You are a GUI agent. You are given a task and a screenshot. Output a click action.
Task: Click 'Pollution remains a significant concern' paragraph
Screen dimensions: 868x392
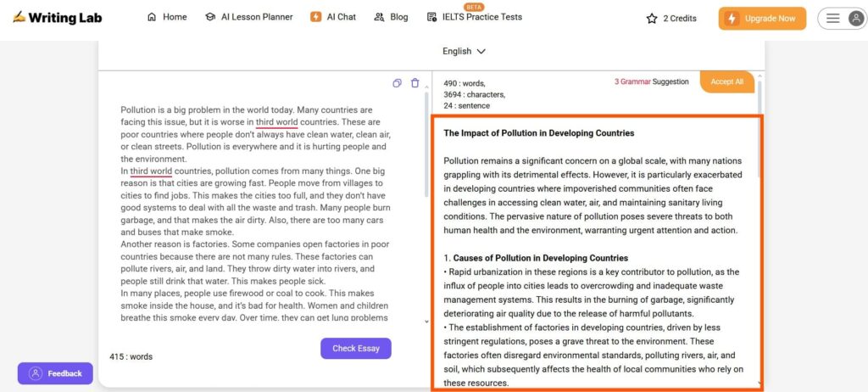click(x=593, y=195)
